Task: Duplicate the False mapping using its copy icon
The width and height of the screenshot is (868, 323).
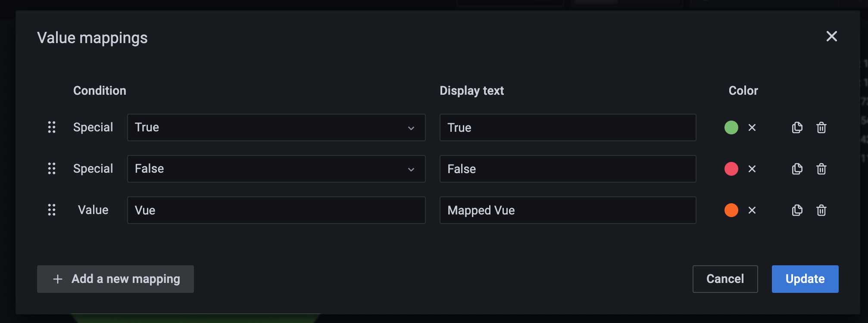Action: 797,169
